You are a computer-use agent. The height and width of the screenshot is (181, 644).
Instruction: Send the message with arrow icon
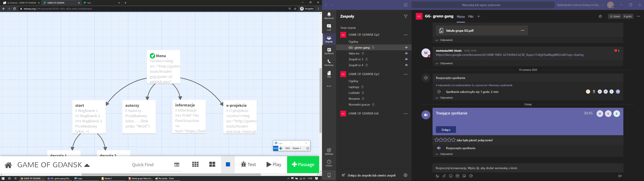tap(620, 176)
